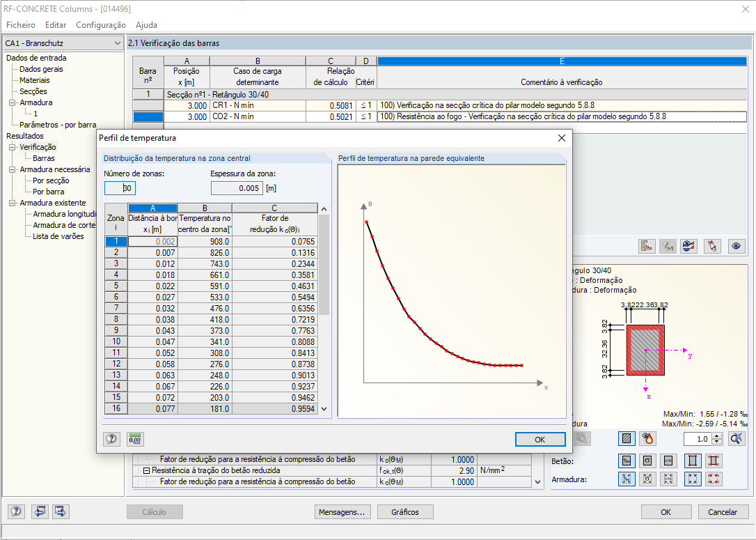Click the Número de zonas input field

[120, 188]
